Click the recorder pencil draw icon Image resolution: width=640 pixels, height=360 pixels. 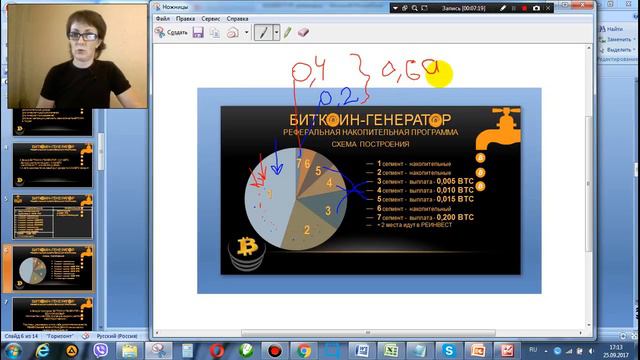pyautogui.click(x=503, y=8)
